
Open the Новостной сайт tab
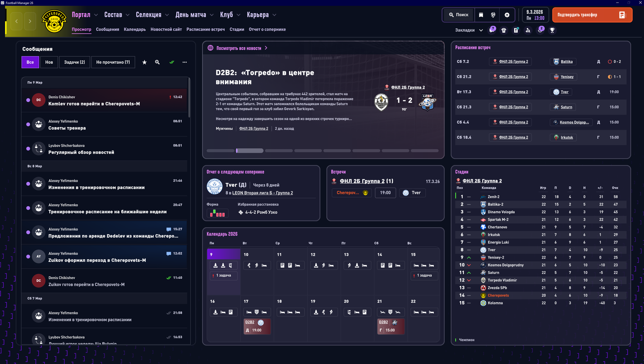(x=166, y=29)
